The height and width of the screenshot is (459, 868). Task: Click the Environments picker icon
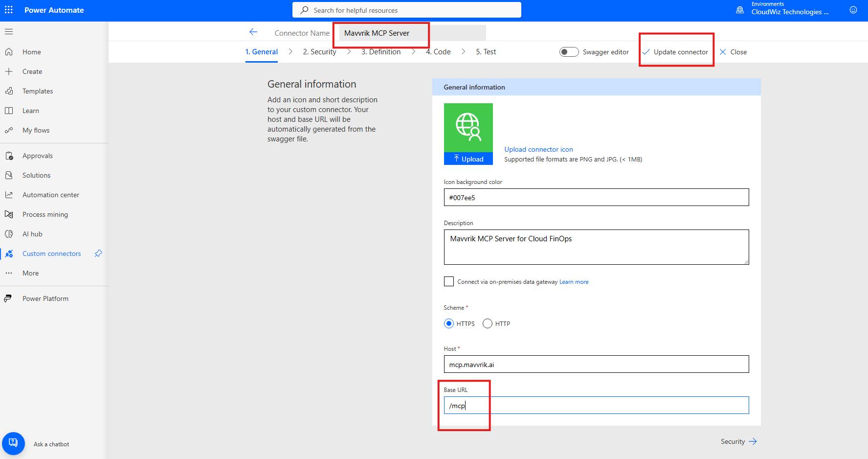[x=740, y=10]
